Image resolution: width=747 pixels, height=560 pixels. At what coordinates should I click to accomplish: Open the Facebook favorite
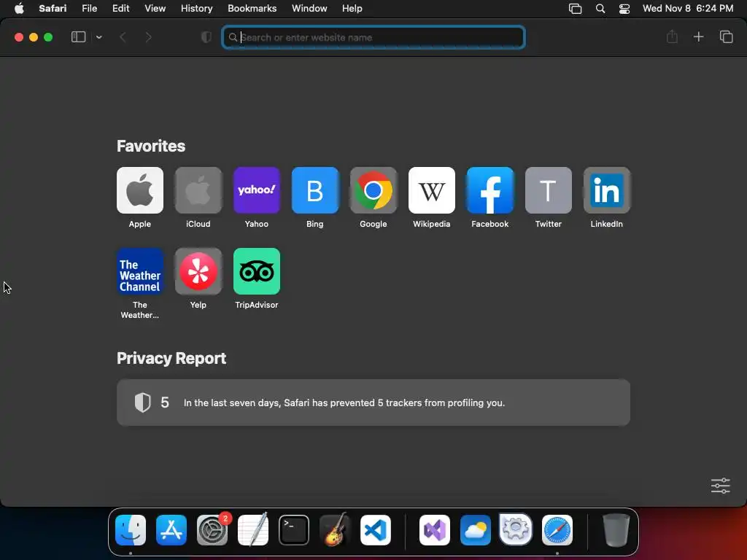(489, 190)
